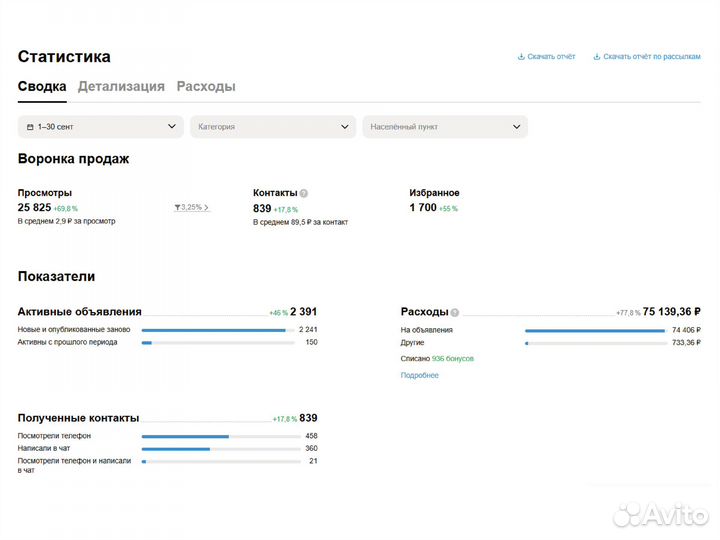This screenshot has height=540, width=720.
Task: Open the "1–30 сент" date range dropdown
Action: tap(100, 127)
